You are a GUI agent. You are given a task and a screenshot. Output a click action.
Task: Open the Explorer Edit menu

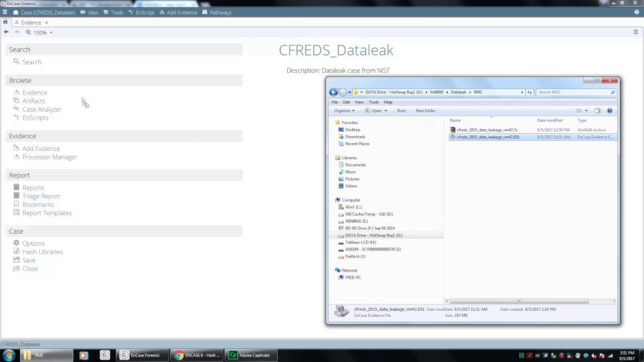(347, 102)
